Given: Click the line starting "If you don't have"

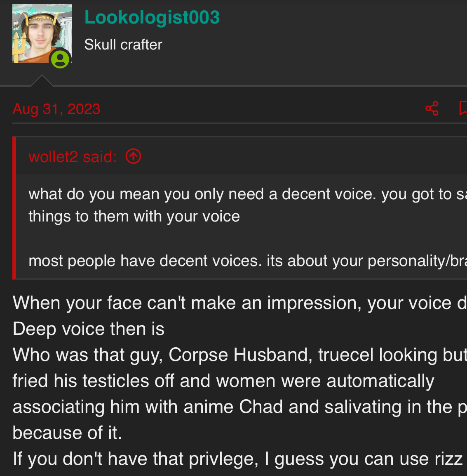Looking at the screenshot, I should coord(237,459).
